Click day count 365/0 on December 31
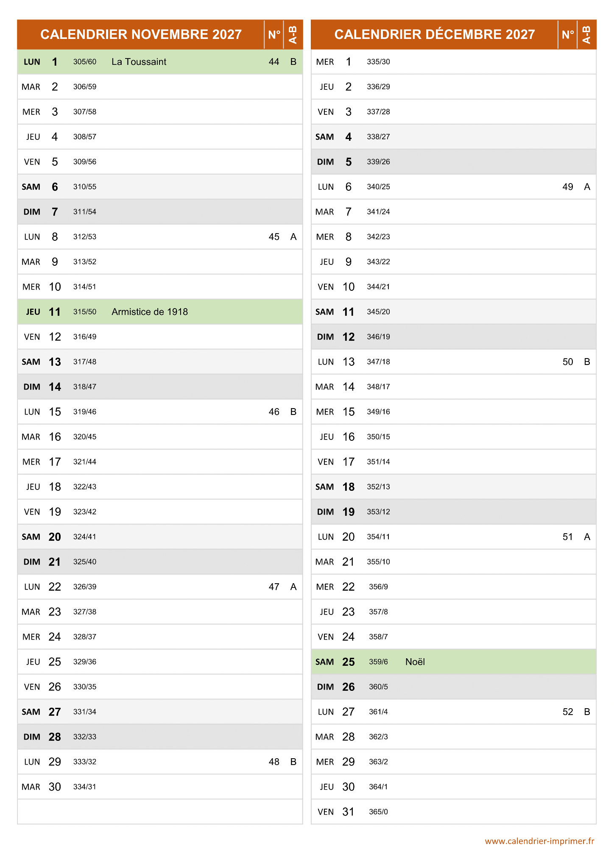 (x=378, y=812)
